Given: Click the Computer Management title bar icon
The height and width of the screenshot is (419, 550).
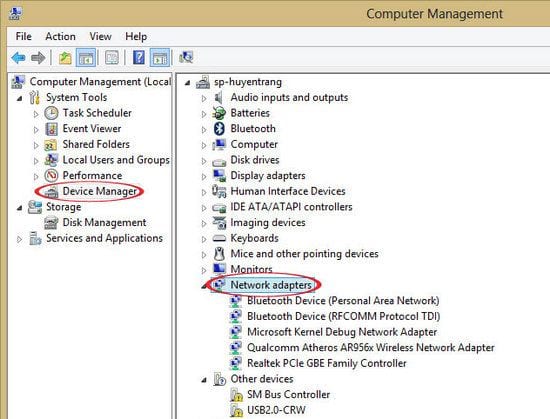Looking at the screenshot, I should coord(15,13).
